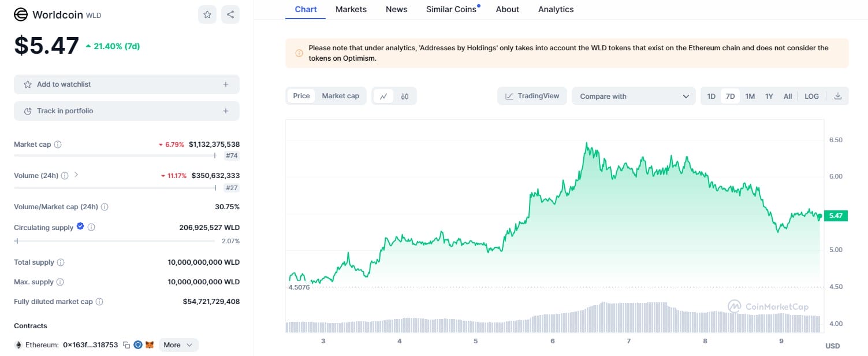Select the line chart view icon
Image resolution: width=868 pixels, height=356 pixels.
click(x=383, y=97)
